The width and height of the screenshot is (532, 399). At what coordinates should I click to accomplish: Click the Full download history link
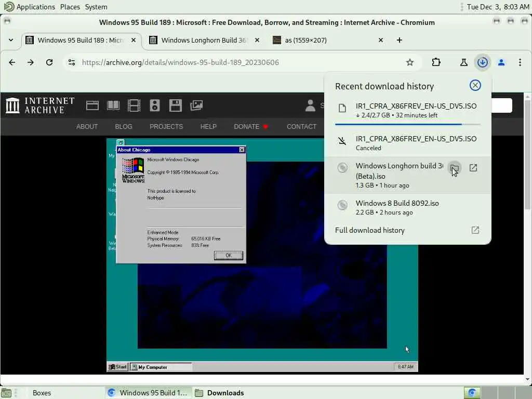pos(370,230)
